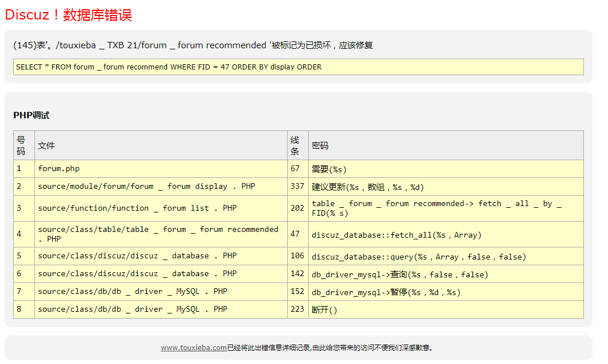Click the www.touxieba.com footer link

(195, 347)
